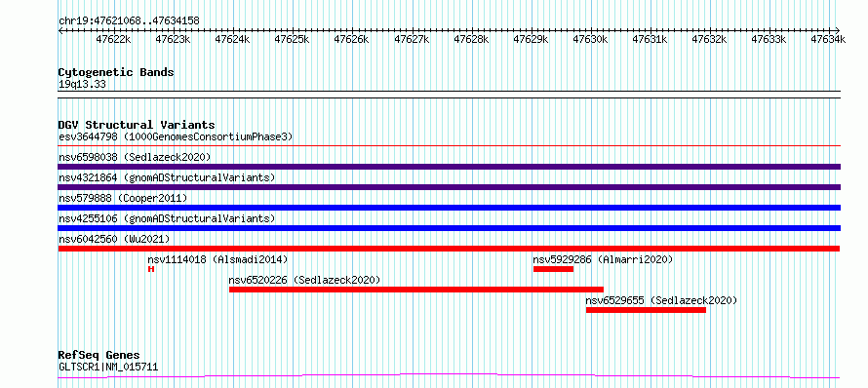Click the 47631k ruler tick label
This screenshot has width=868, height=388.
[650, 39]
